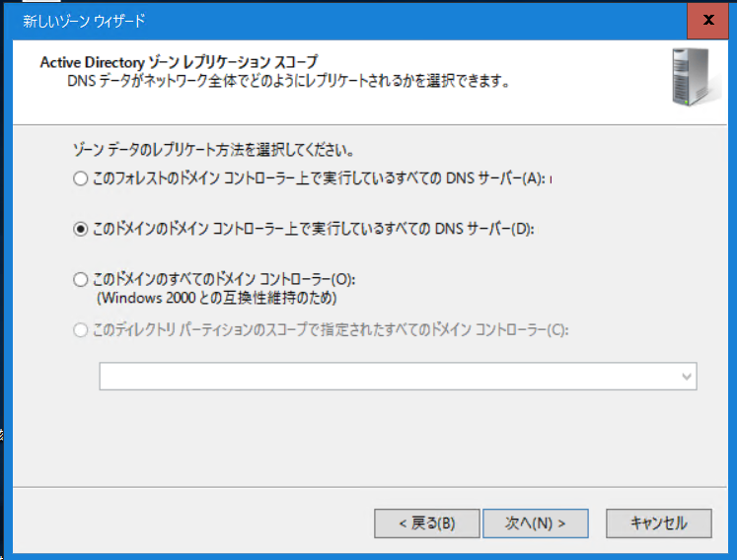Click the zone data replication instruction text
Viewport: 737px width, 560px height.
213,150
